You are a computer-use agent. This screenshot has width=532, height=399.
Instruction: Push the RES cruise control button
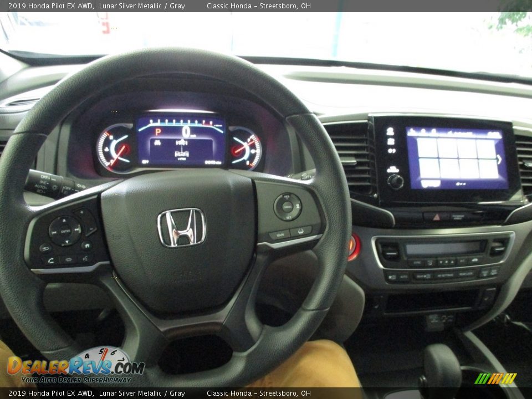click(x=287, y=197)
